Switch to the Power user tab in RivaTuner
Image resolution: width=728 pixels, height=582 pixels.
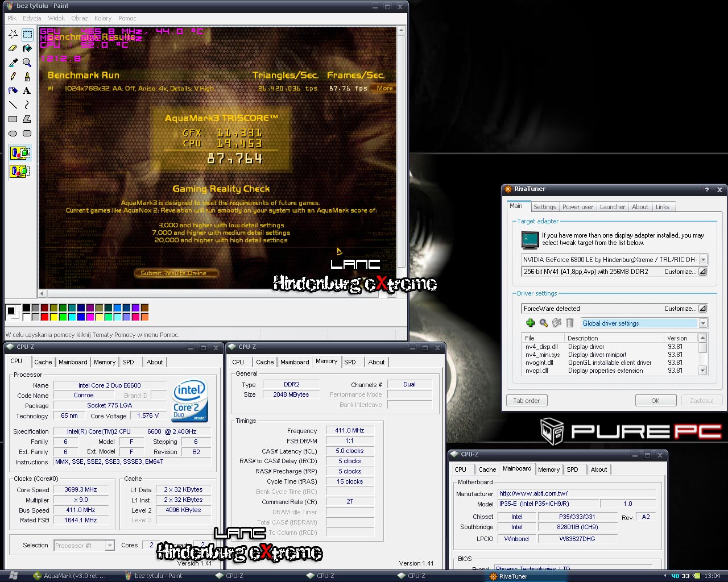(x=577, y=207)
